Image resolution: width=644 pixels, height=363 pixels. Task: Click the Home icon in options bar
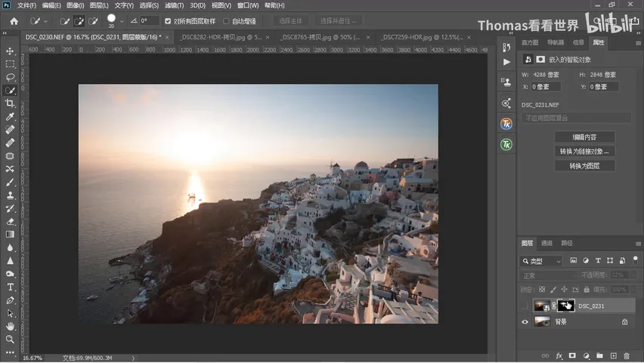[14, 21]
